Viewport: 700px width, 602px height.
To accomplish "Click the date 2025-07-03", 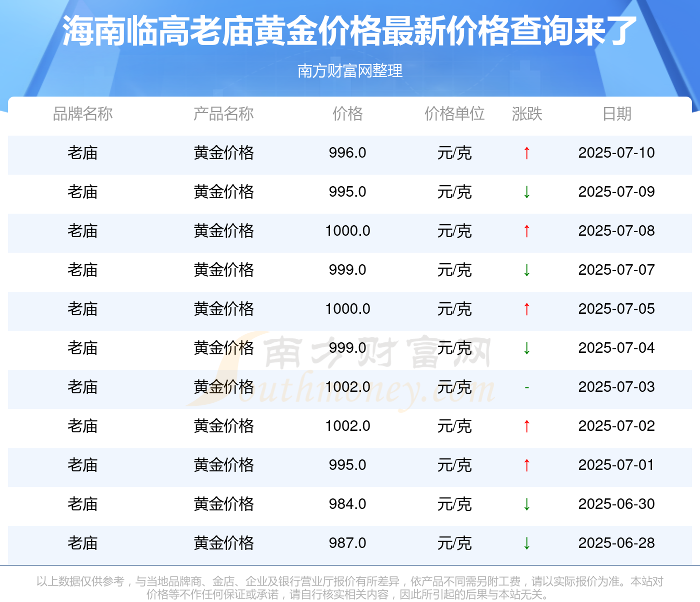I will [x=616, y=387].
